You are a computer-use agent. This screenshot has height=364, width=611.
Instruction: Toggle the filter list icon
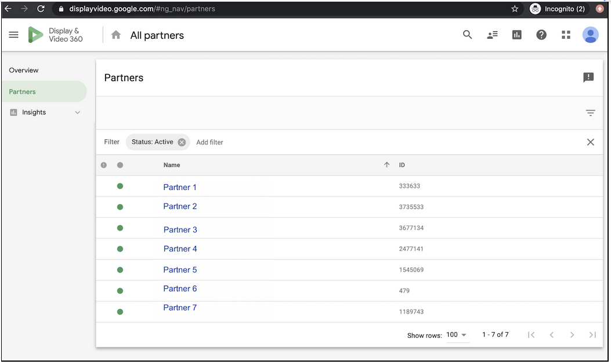coord(590,113)
